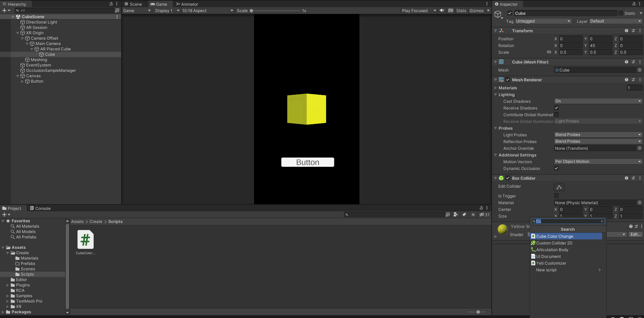Open the Mesh Renderer help icon

(627, 80)
